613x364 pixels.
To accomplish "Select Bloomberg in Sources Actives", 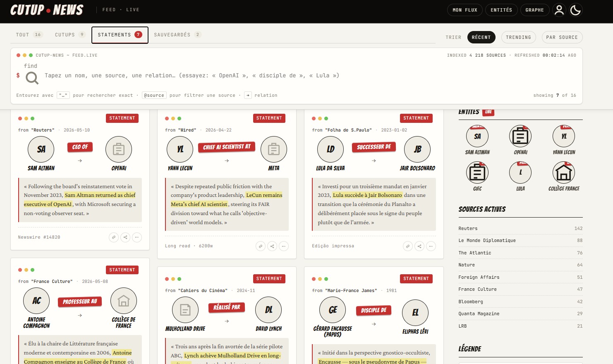I will point(520,302).
